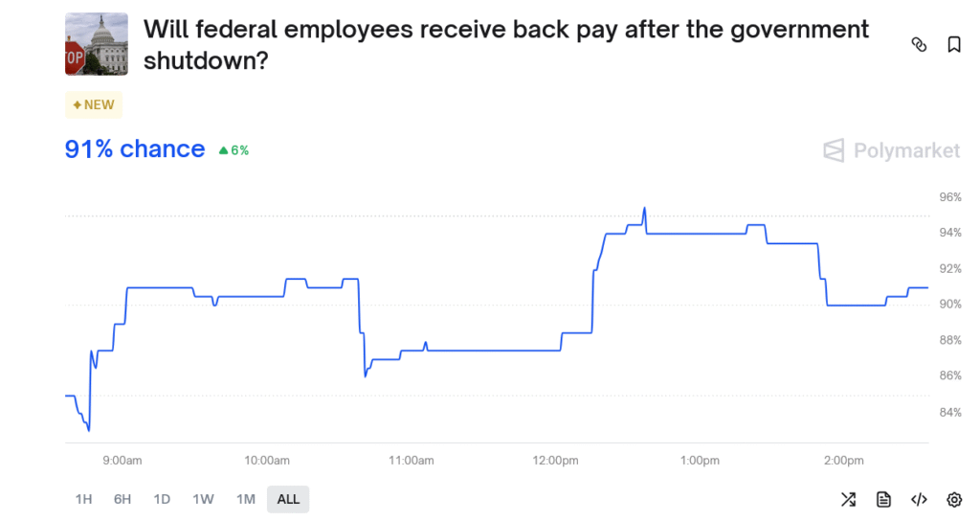Screen dimensions: 980x521
Task: Open the document notes icon
Action: [x=883, y=499]
